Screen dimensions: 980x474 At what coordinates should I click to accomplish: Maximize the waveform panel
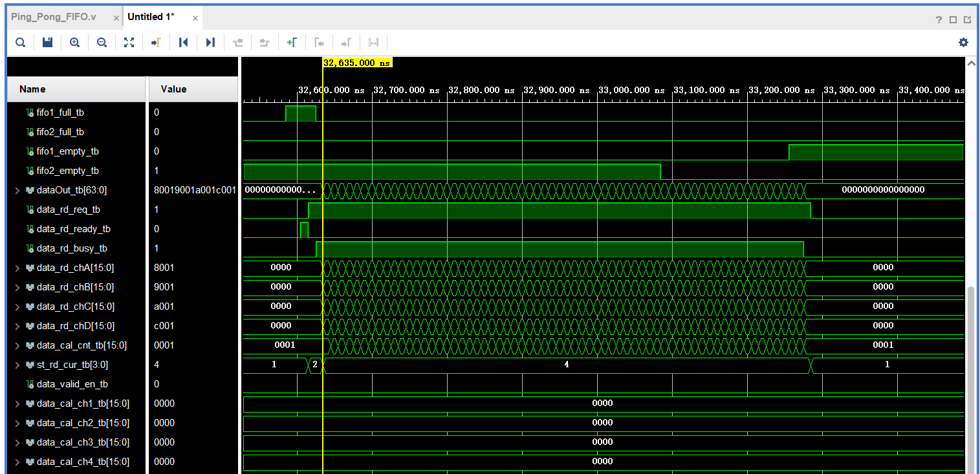tap(953, 19)
